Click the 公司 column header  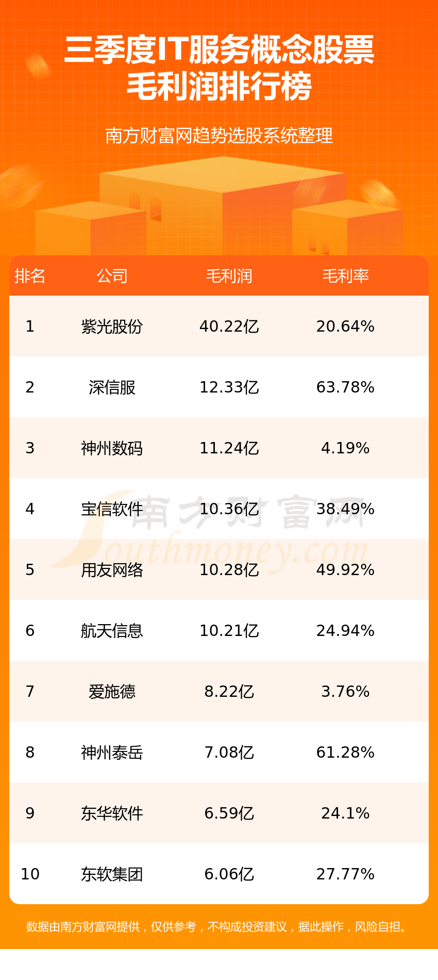[112, 276]
